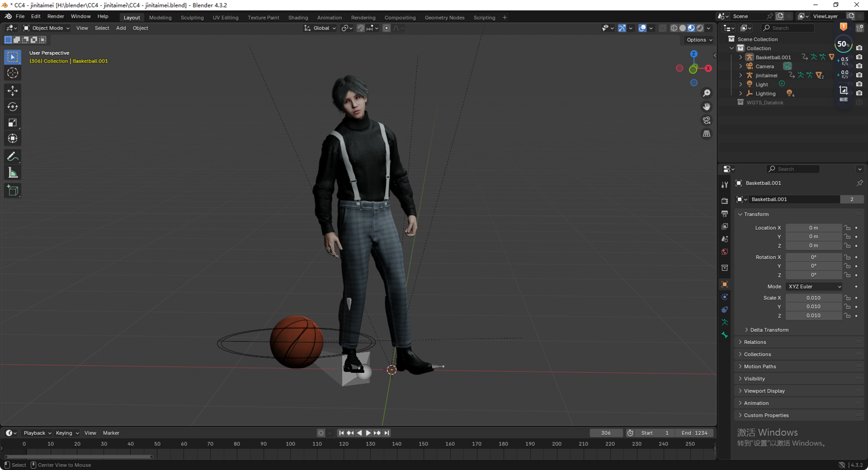The height and width of the screenshot is (470, 868).
Task: Open the File menu
Action: (20, 17)
